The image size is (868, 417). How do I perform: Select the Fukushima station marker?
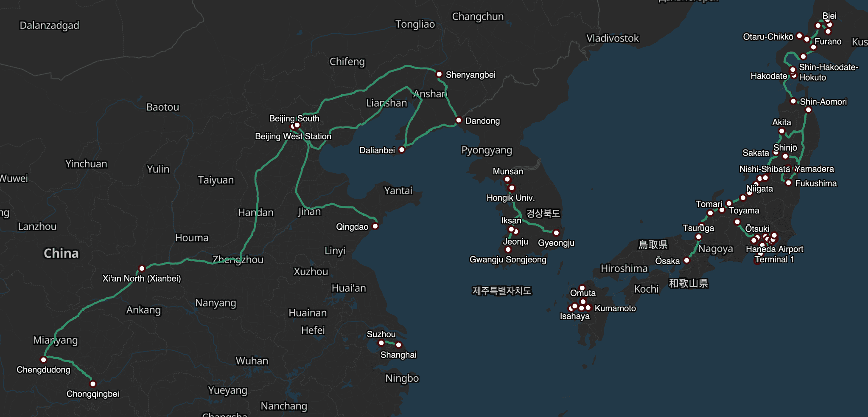coord(788,183)
